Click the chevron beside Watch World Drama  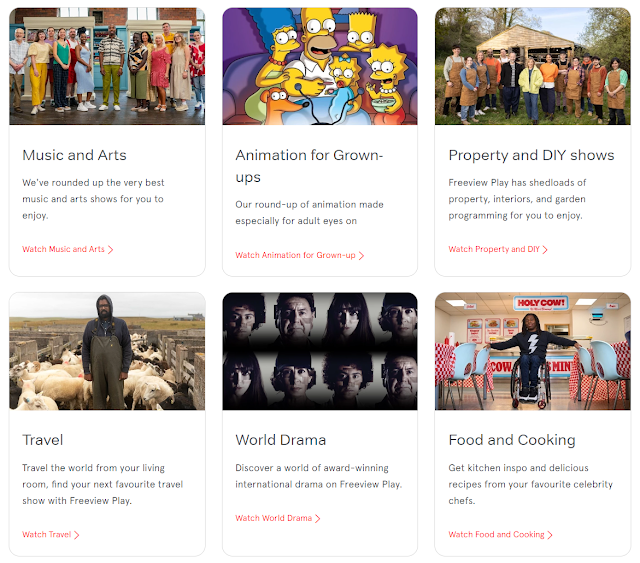click(x=318, y=518)
